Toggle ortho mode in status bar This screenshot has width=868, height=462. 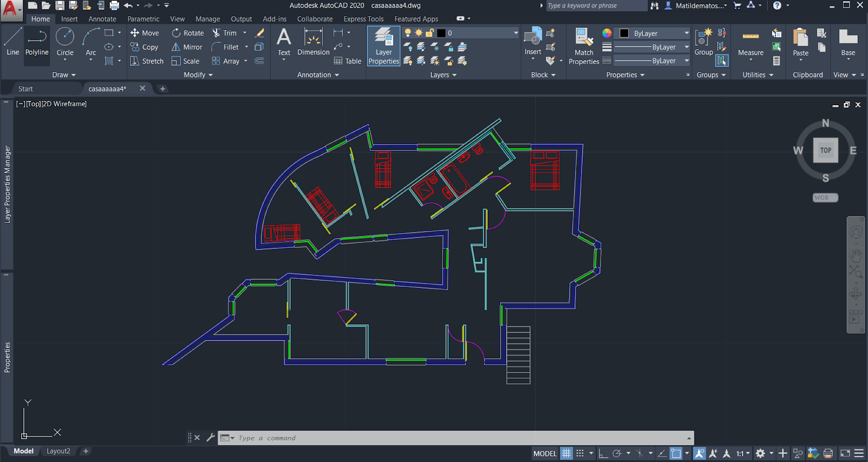(x=603, y=453)
